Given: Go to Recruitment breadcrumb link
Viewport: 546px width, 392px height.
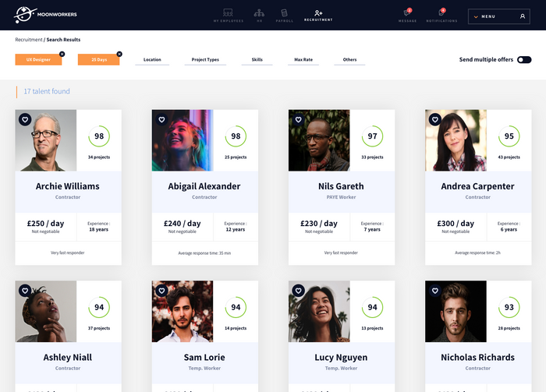Looking at the screenshot, I should 29,40.
